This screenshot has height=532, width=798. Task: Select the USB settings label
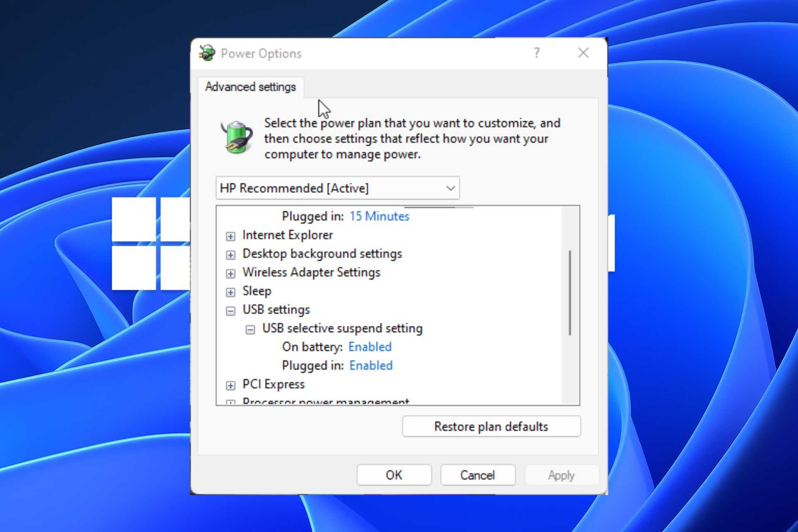click(x=276, y=310)
